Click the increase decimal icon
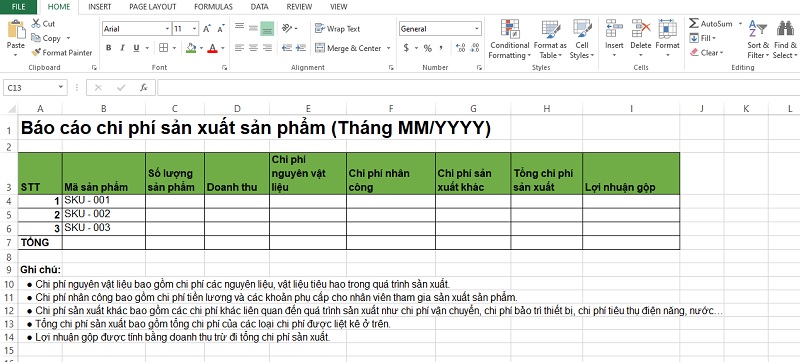This screenshot has width=800, height=362. (x=460, y=48)
